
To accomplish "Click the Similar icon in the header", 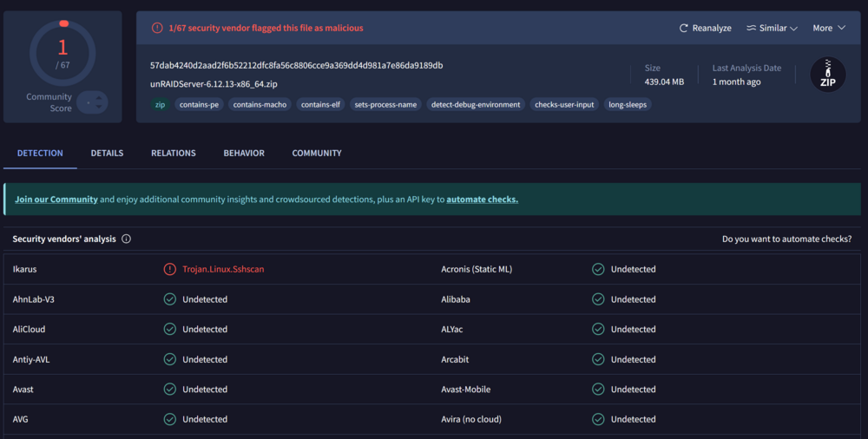I will tap(751, 29).
